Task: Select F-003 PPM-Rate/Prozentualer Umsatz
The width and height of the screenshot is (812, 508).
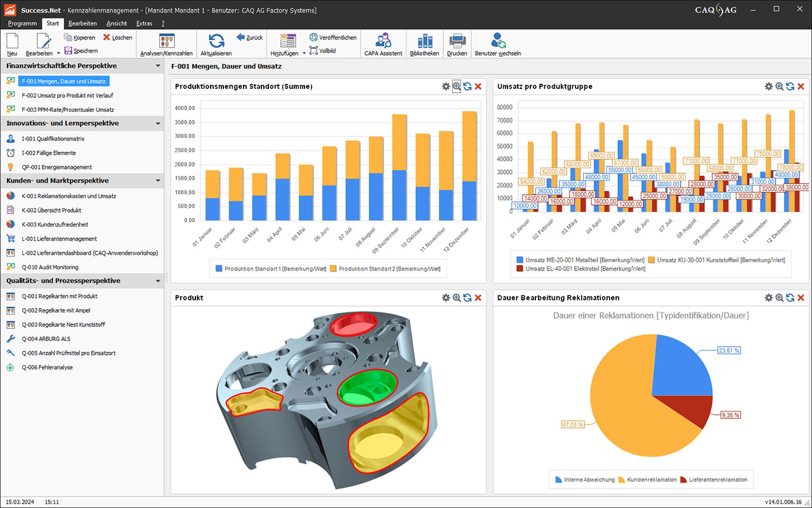Action: pyautogui.click(x=68, y=110)
